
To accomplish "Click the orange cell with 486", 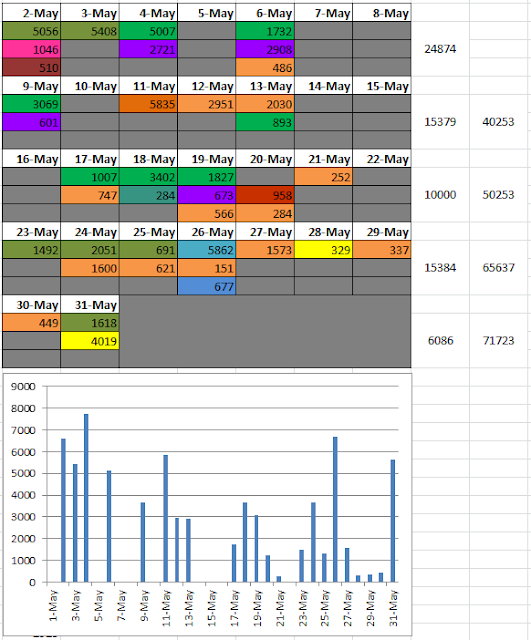I will tap(265, 68).
